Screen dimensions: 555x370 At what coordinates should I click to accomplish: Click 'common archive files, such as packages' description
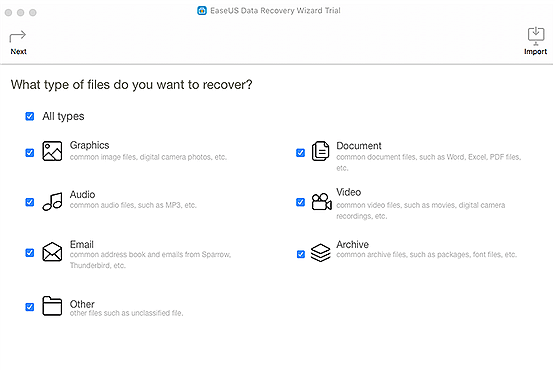coord(427,255)
